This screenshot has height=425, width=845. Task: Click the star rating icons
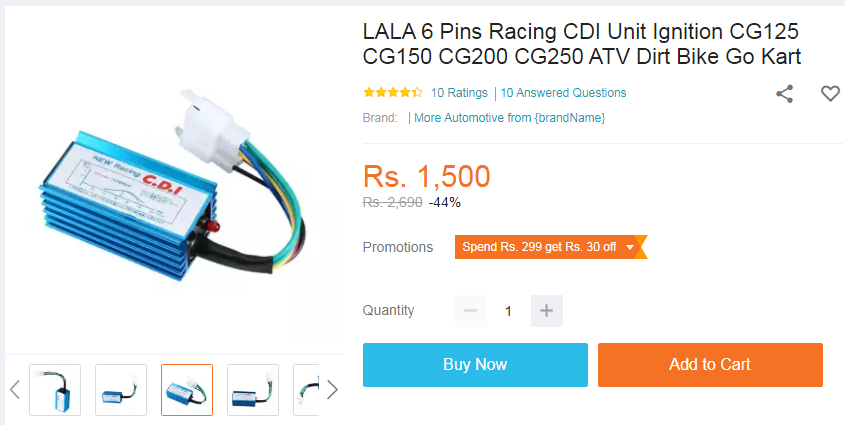coord(392,93)
